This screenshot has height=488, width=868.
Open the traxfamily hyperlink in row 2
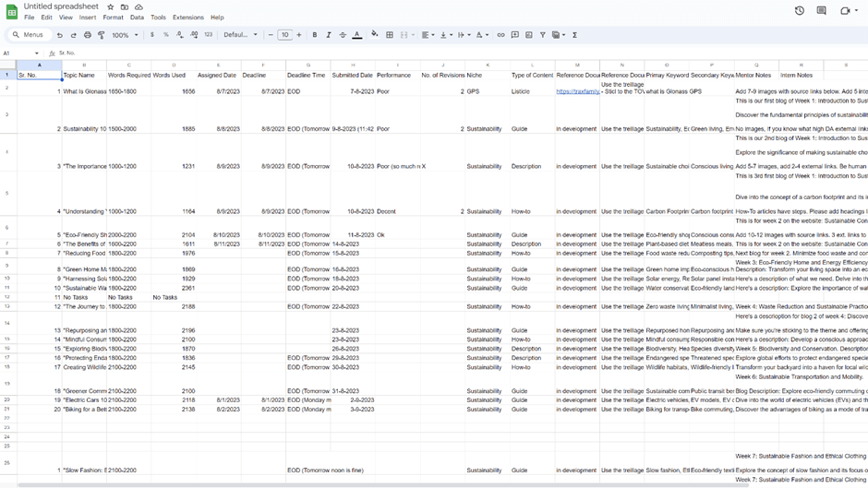[x=577, y=91]
